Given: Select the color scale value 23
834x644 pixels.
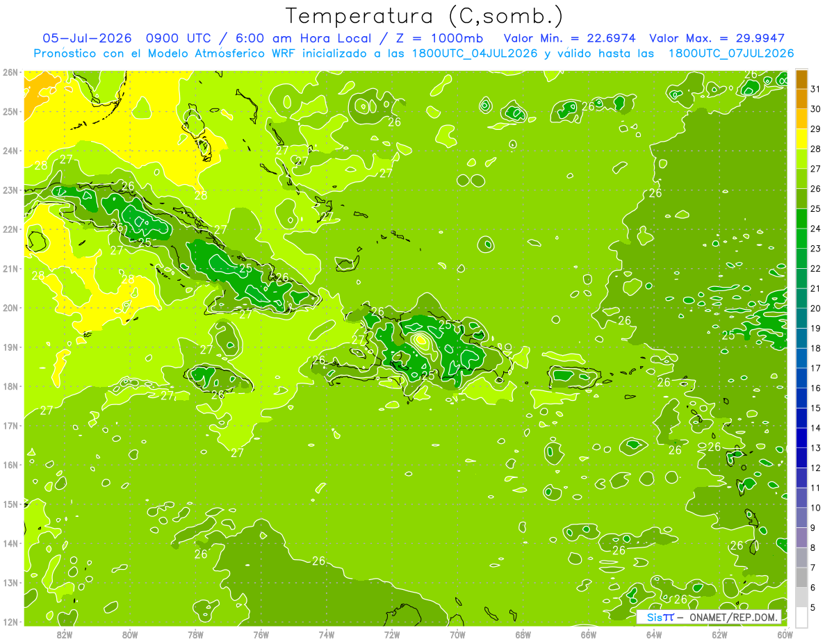Looking at the screenshot, I should click(x=816, y=249).
